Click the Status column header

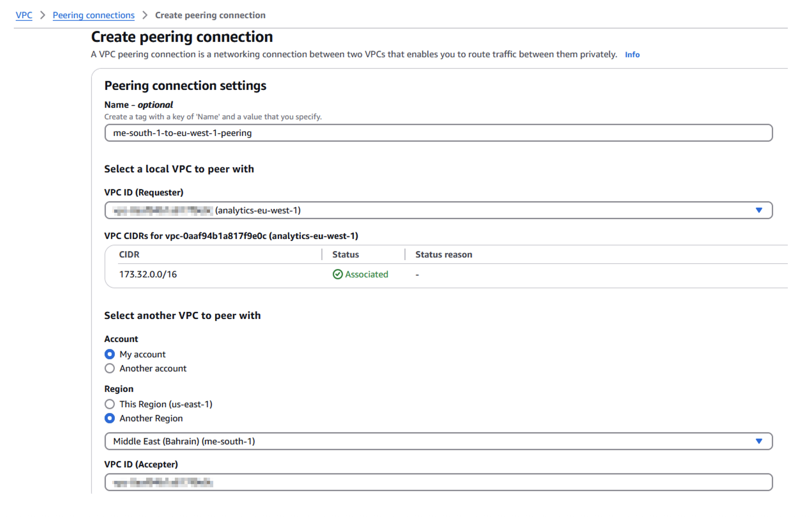pos(345,255)
